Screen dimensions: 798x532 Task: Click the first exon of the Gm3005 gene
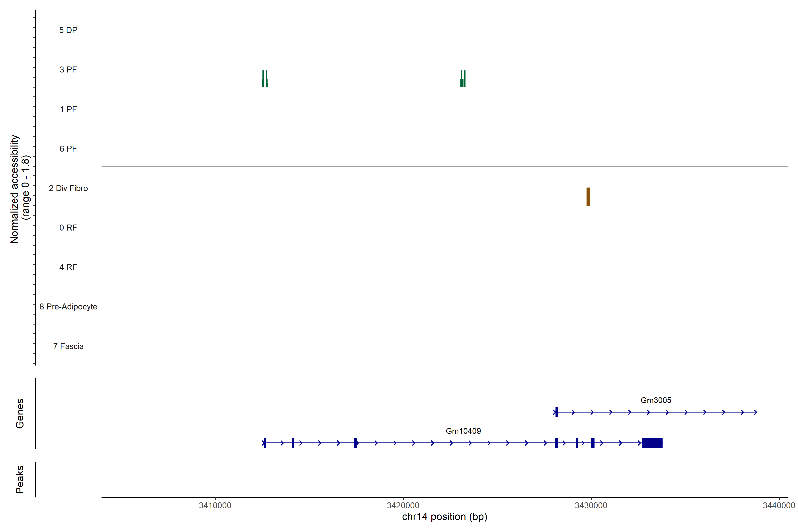(556, 412)
